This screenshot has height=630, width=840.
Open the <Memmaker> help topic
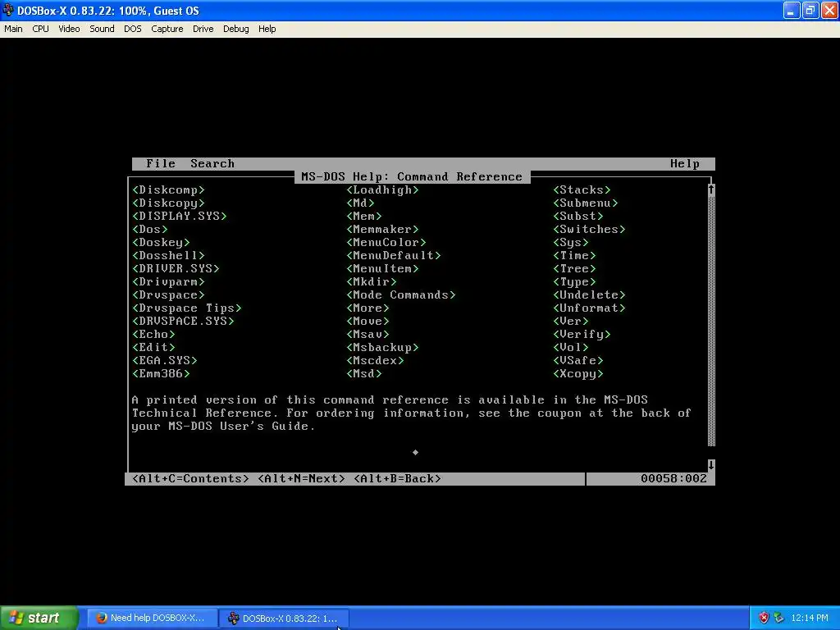coord(382,230)
